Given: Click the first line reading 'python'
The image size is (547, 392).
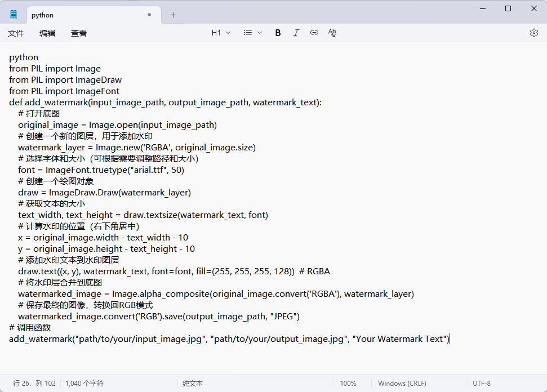Looking at the screenshot, I should 24,57.
